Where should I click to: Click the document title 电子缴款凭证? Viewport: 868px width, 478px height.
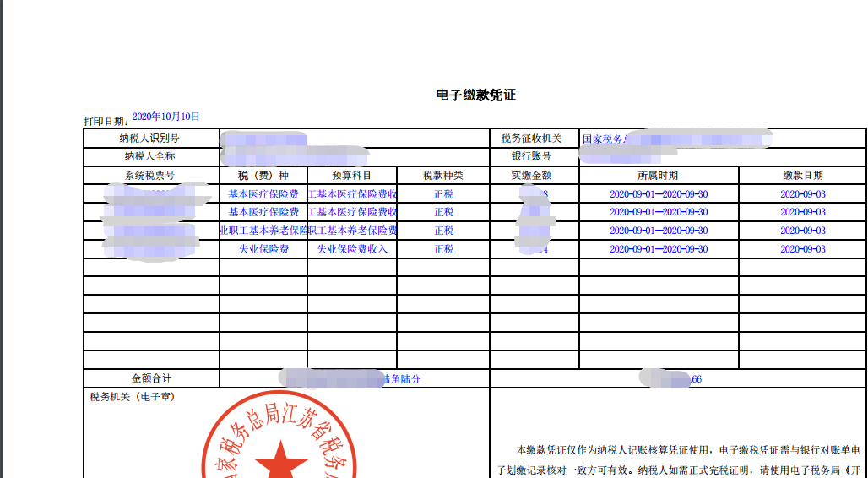tap(475, 95)
